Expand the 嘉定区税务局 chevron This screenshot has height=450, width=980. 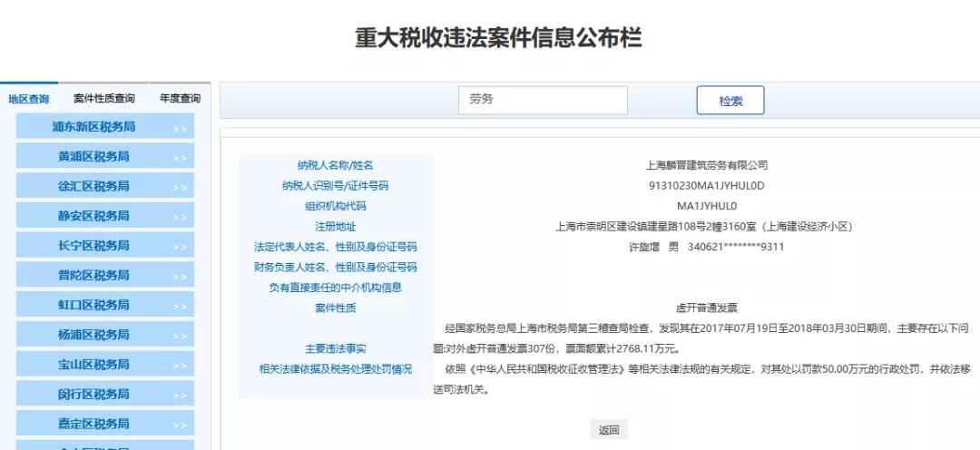[180, 425]
